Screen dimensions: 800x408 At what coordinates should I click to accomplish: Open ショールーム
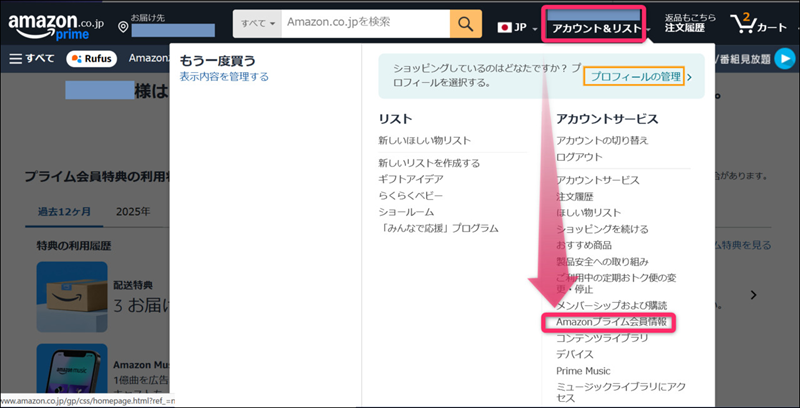click(406, 212)
